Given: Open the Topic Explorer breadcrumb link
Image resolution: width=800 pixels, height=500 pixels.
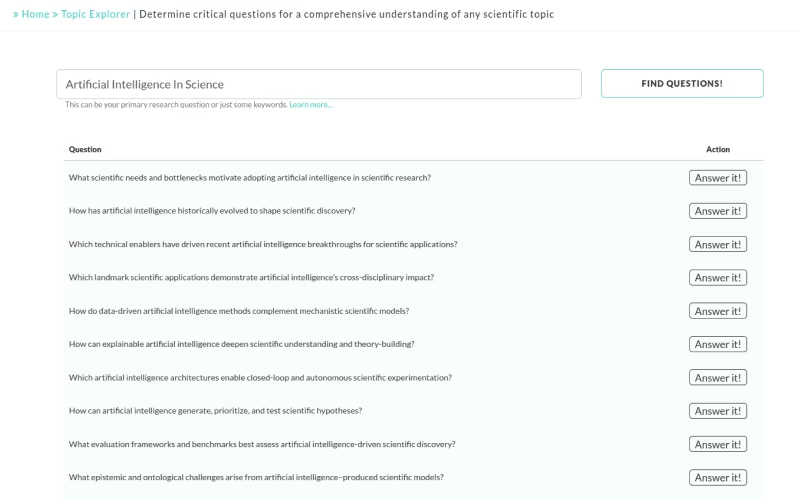Looking at the screenshot, I should point(95,14).
